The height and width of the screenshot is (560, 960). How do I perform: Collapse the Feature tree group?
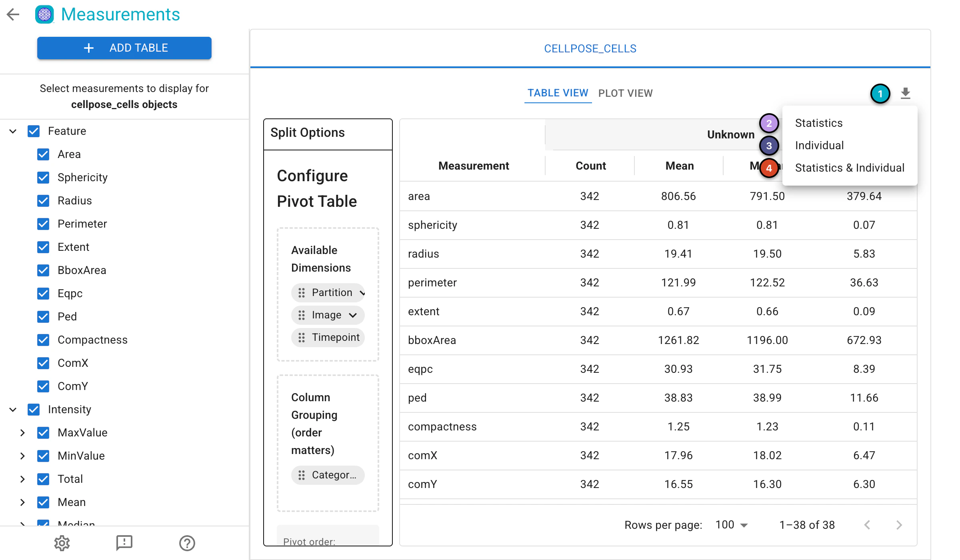(13, 131)
